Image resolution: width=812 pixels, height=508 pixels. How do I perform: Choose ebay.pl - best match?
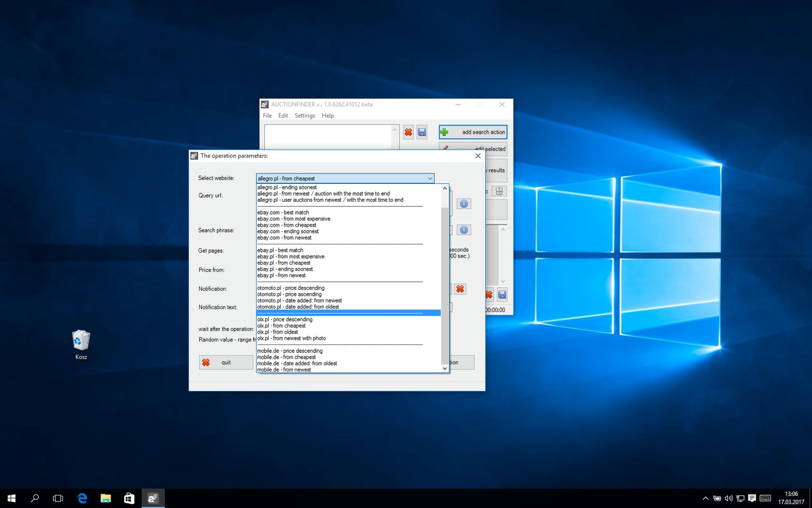coord(348,250)
